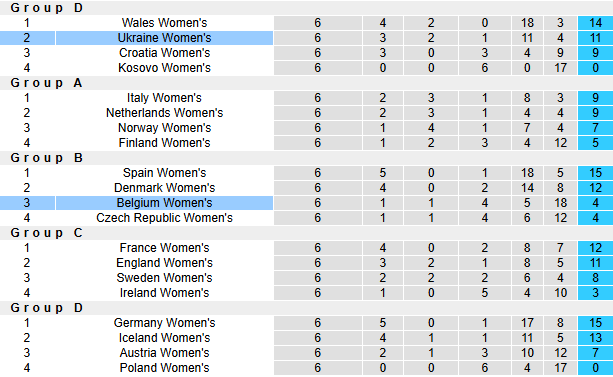Open the Germany Women's team link

point(164,323)
